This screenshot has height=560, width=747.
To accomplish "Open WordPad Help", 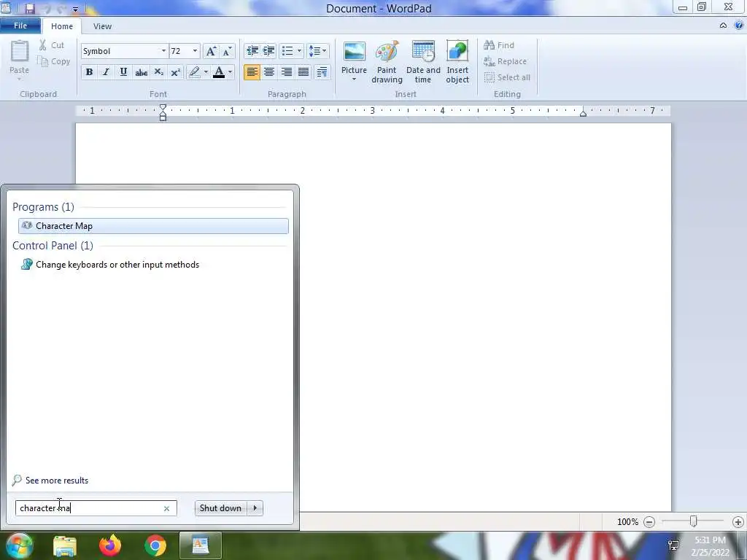I will tap(739, 26).
